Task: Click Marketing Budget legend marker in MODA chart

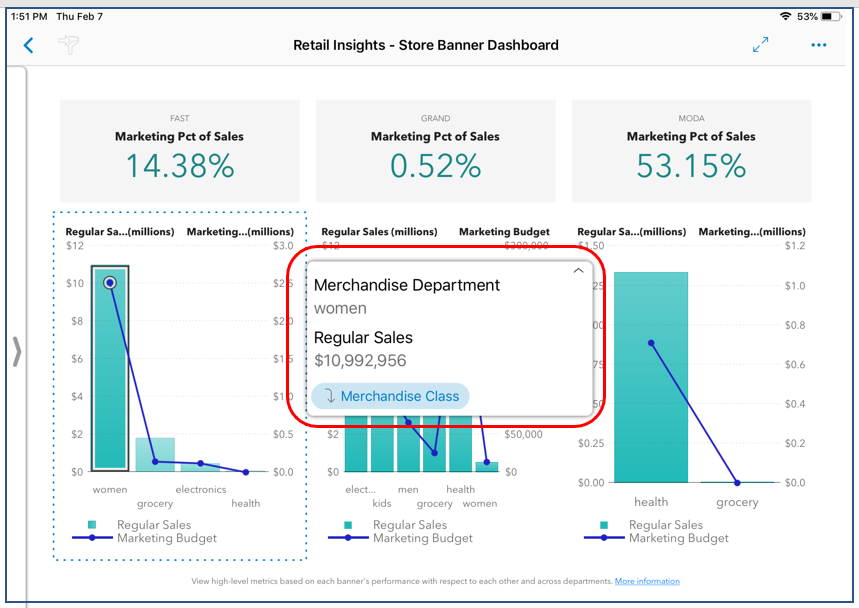Action: tap(604, 538)
